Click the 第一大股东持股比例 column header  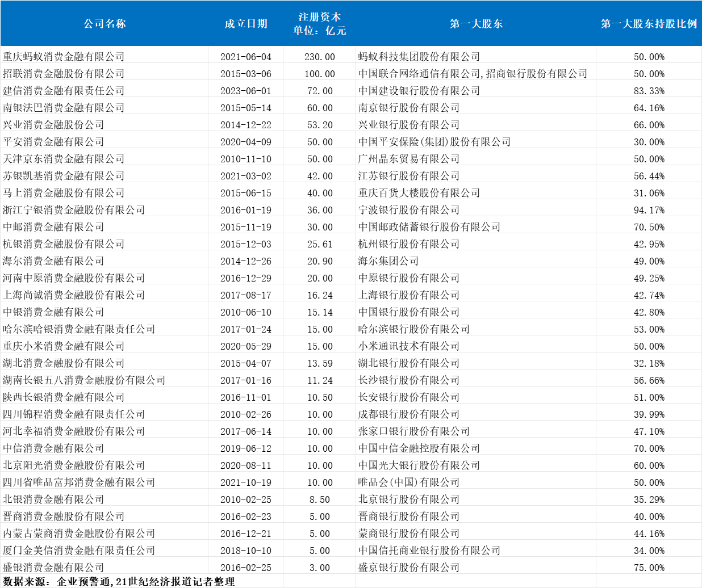[x=649, y=24]
